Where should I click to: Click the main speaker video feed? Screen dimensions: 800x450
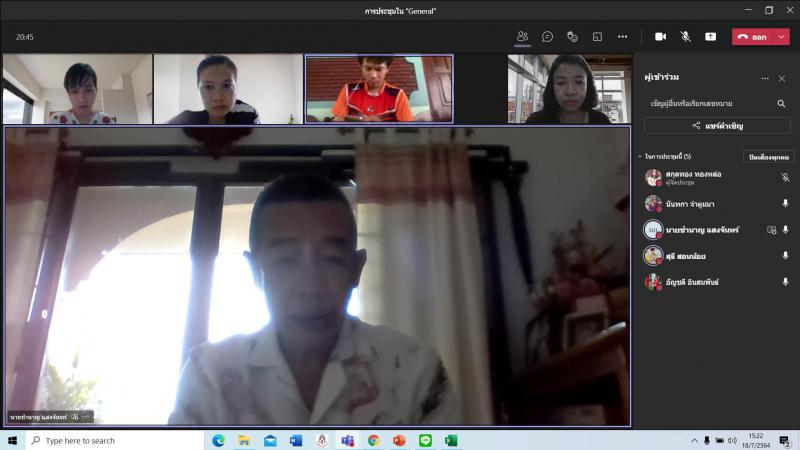coord(317,276)
